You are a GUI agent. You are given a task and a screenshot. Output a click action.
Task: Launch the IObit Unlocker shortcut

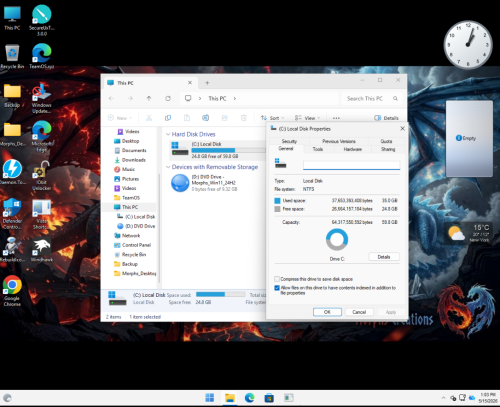click(42, 175)
